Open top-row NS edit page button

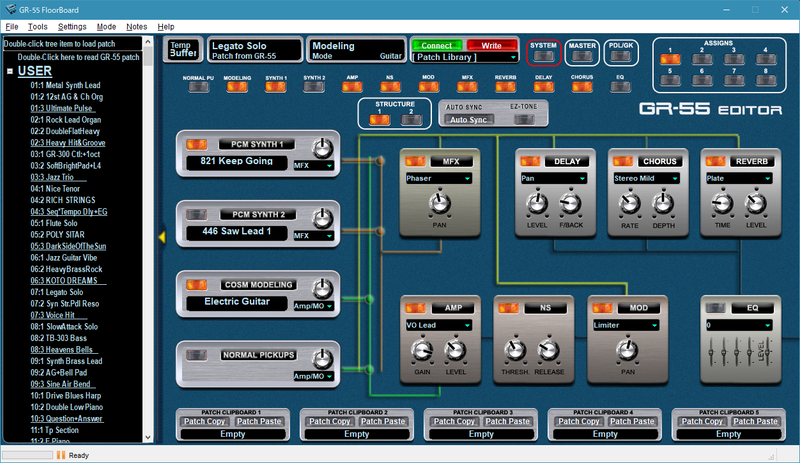point(390,87)
